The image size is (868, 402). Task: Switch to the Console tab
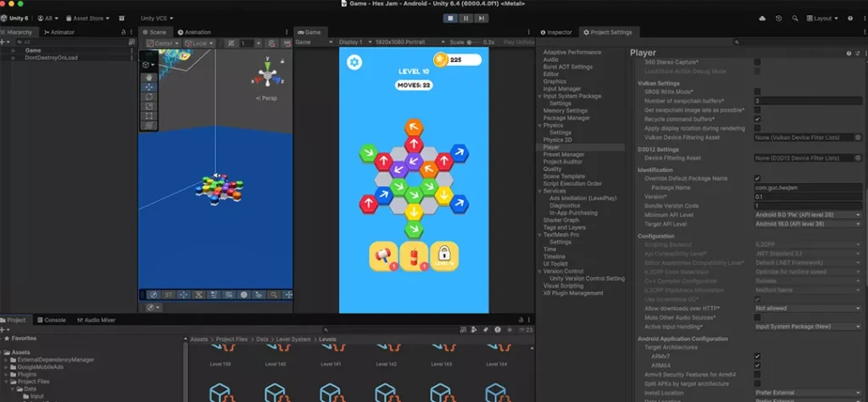point(52,320)
